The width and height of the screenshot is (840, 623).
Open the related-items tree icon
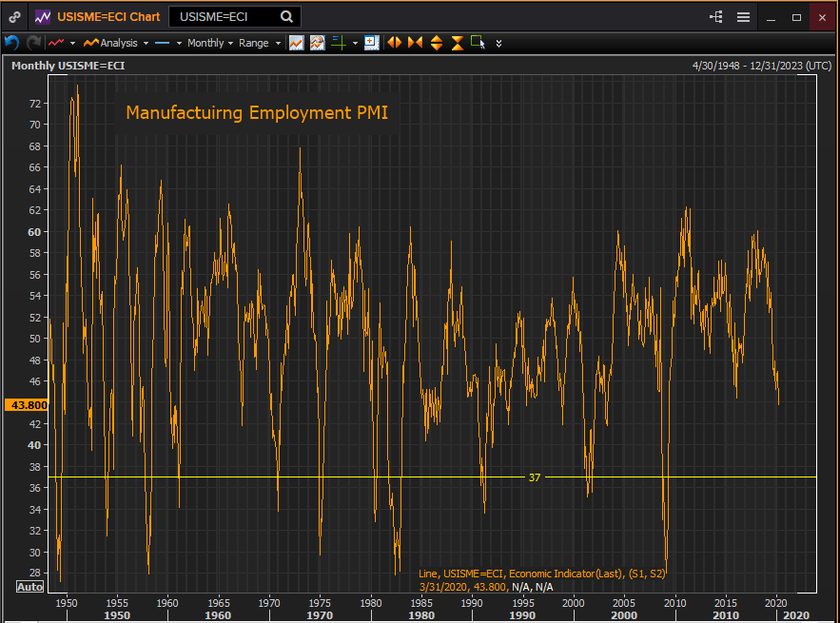point(716,17)
